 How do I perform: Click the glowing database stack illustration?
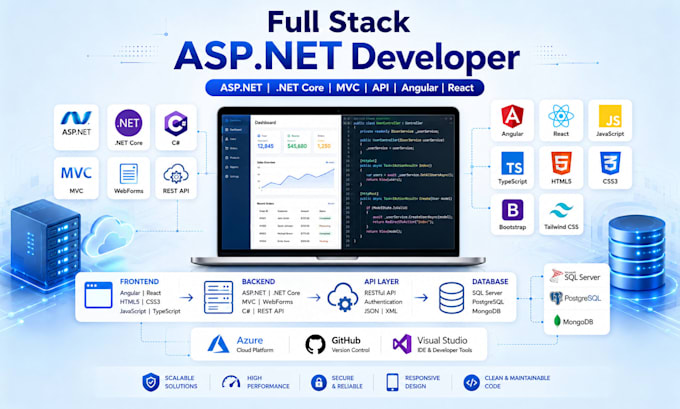637,252
